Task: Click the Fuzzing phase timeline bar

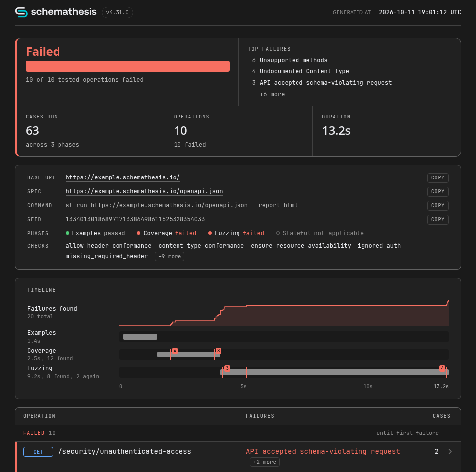Action: pos(334,372)
